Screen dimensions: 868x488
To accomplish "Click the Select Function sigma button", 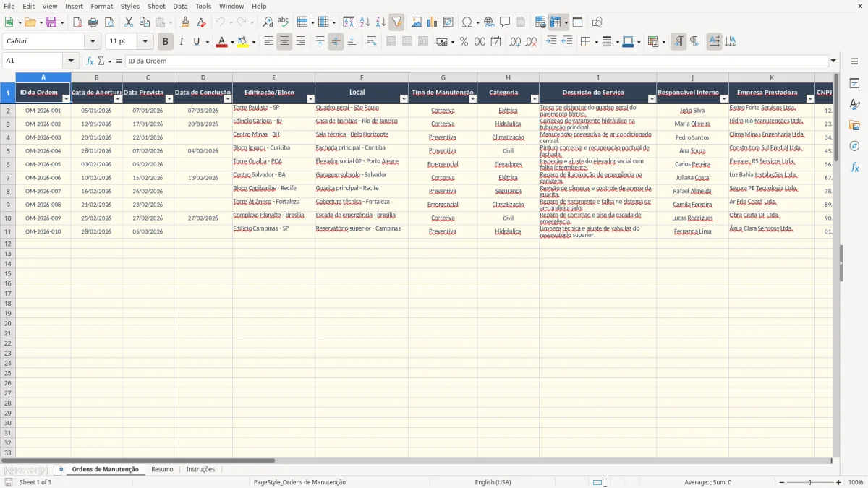I will click(x=101, y=61).
